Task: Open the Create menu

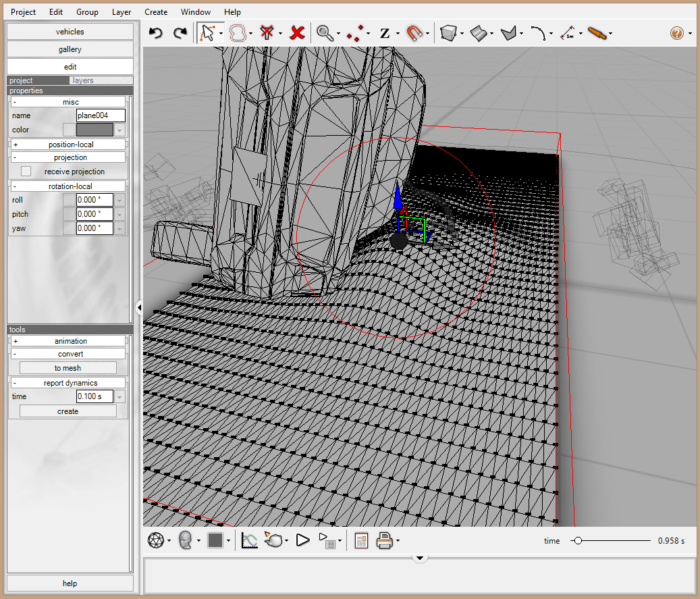Action: (156, 12)
